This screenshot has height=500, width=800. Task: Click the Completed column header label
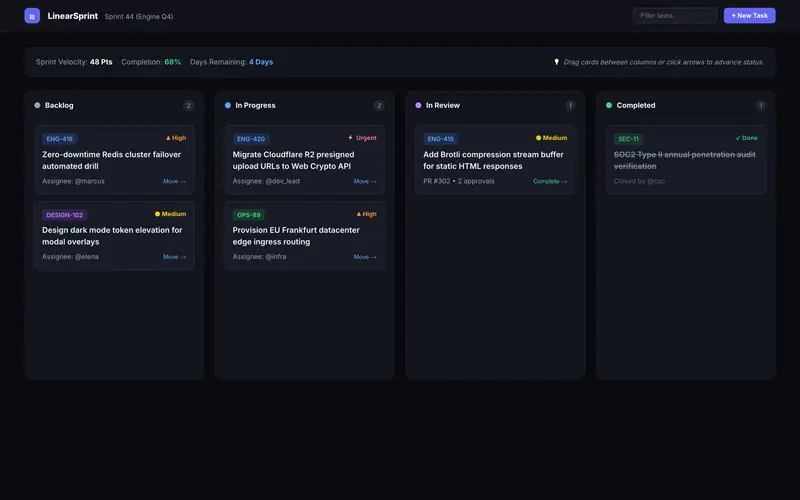(636, 106)
